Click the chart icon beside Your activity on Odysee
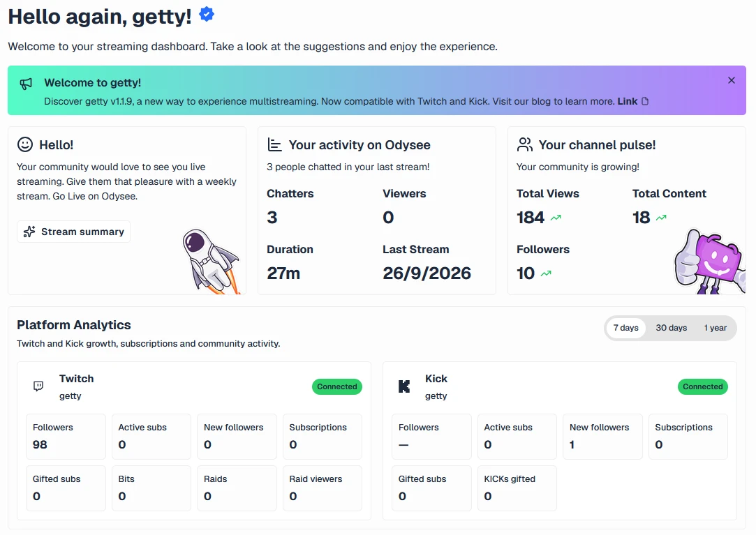 tap(275, 144)
